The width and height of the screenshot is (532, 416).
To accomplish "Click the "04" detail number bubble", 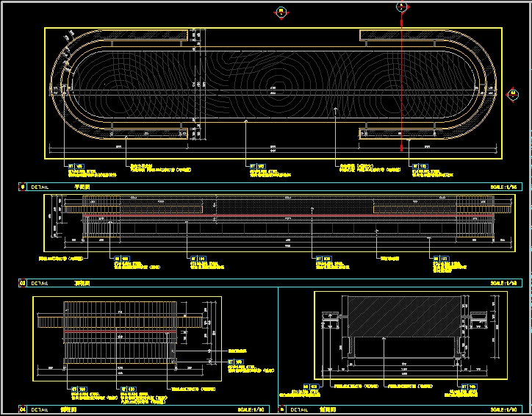I will [21, 409].
